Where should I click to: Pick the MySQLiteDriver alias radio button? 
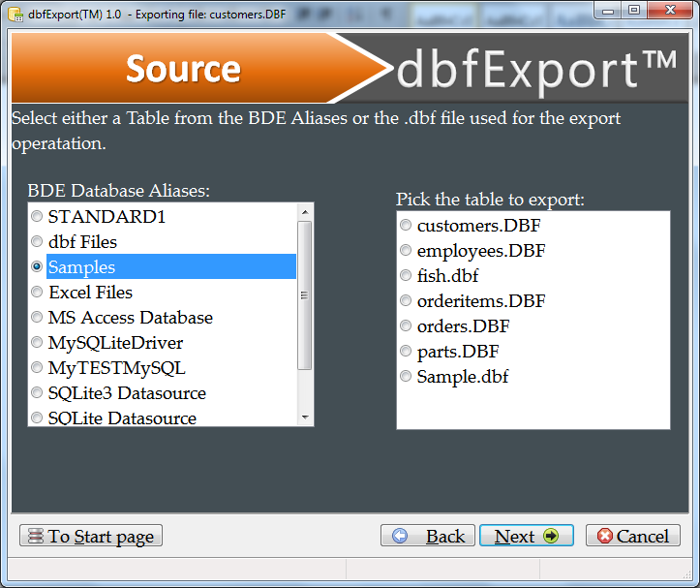pyautogui.click(x=37, y=343)
